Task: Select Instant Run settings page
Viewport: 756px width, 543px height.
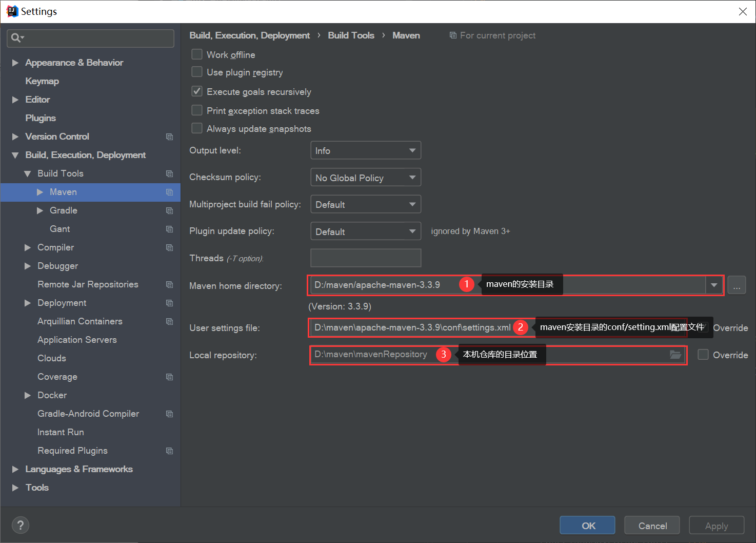Action: [61, 432]
